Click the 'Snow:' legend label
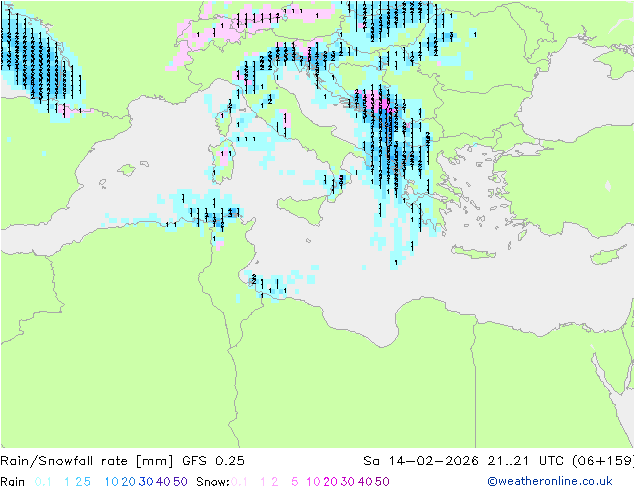 pos(213,482)
